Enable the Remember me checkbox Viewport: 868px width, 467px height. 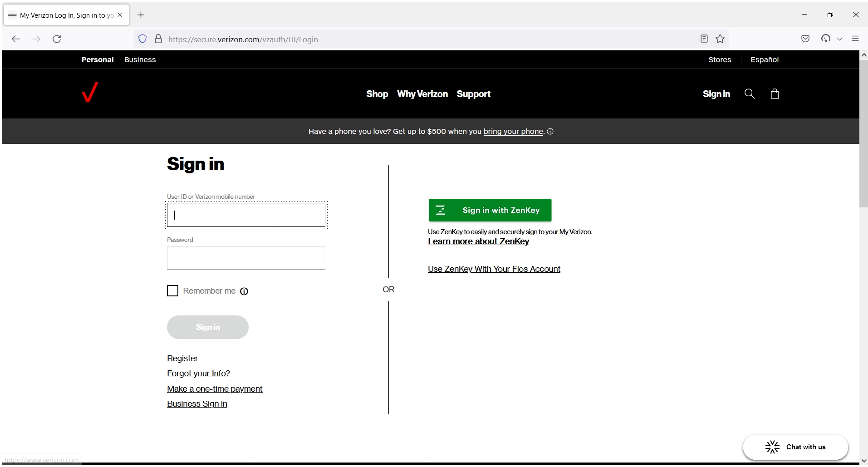(x=172, y=290)
